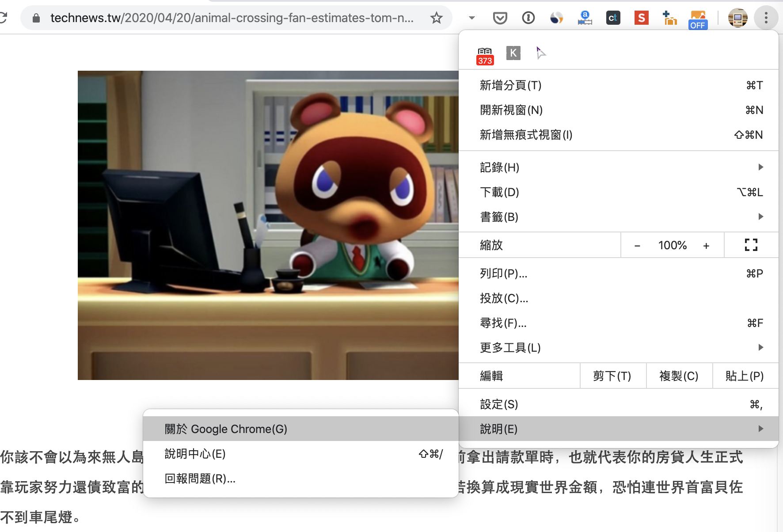Image resolution: width=783 pixels, height=532 pixels.
Task: Open the Chrome profile avatar
Action: point(737,18)
